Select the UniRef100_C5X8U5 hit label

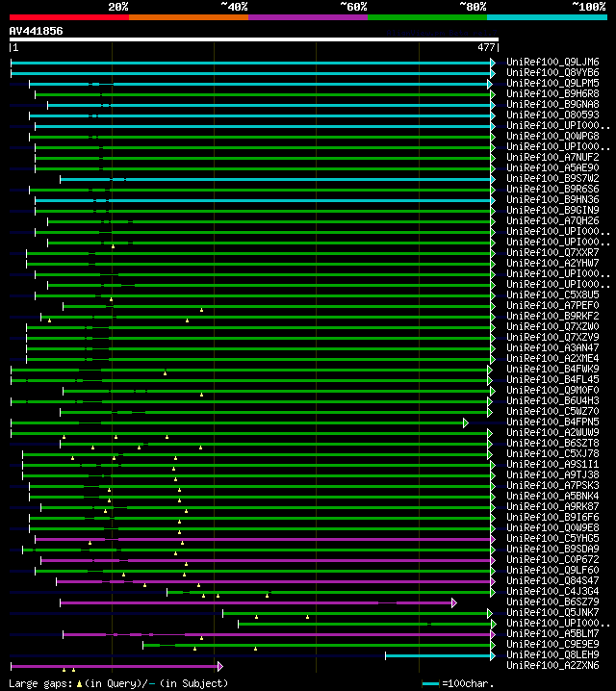click(552, 294)
